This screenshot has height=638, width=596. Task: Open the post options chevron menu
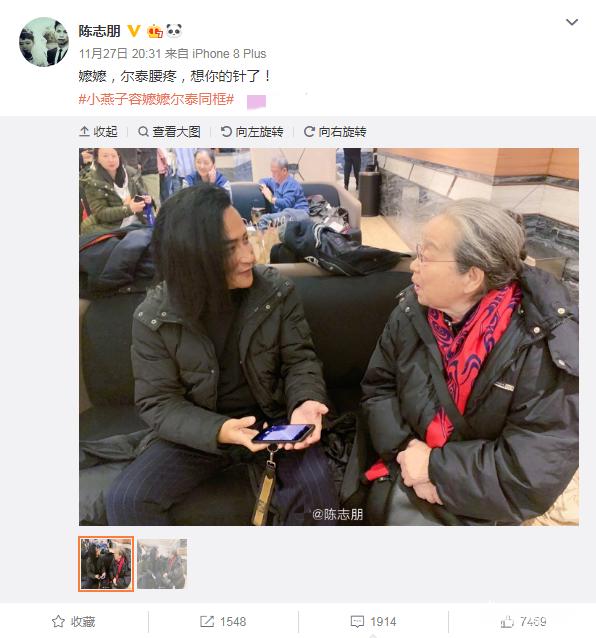[572, 22]
